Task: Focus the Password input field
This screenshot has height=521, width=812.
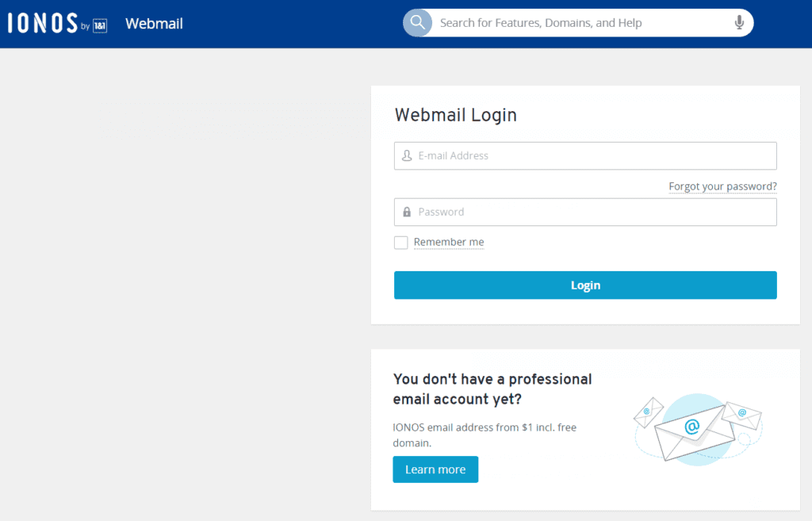Action: (x=585, y=212)
